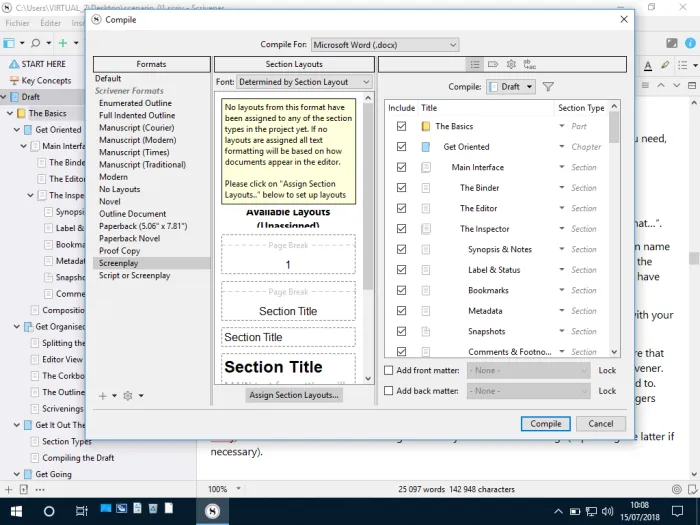
Task: Open the Font selection dropdown
Action: point(304,82)
